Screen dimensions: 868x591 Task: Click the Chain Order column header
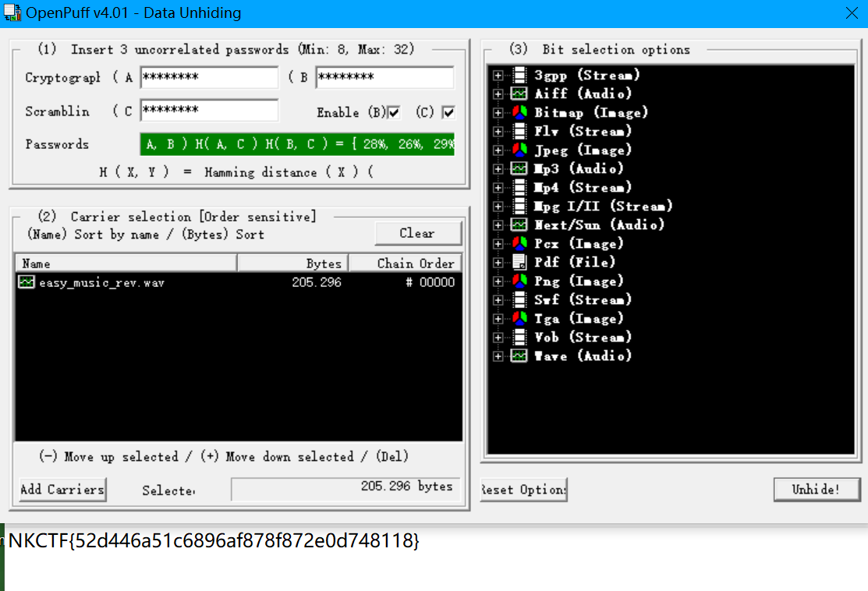406,264
